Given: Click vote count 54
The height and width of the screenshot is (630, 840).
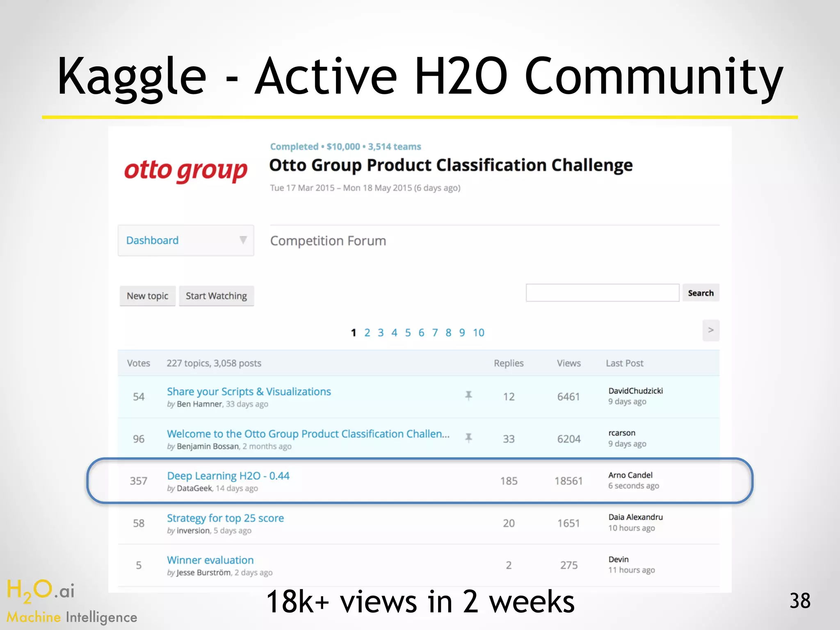Looking at the screenshot, I should pyautogui.click(x=139, y=397).
